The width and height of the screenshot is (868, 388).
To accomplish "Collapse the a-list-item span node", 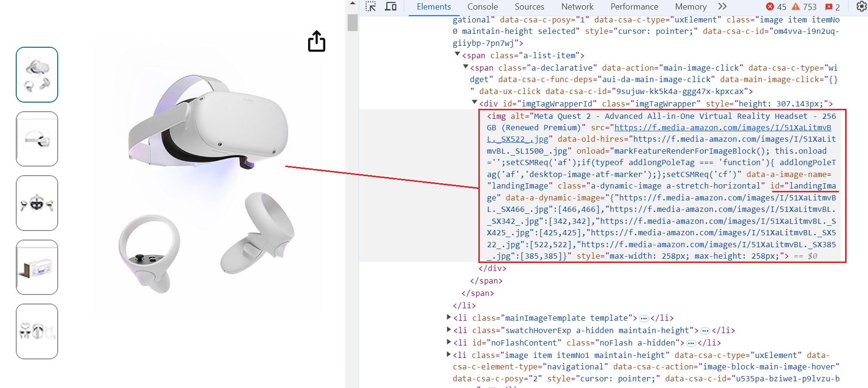I will click(x=457, y=54).
